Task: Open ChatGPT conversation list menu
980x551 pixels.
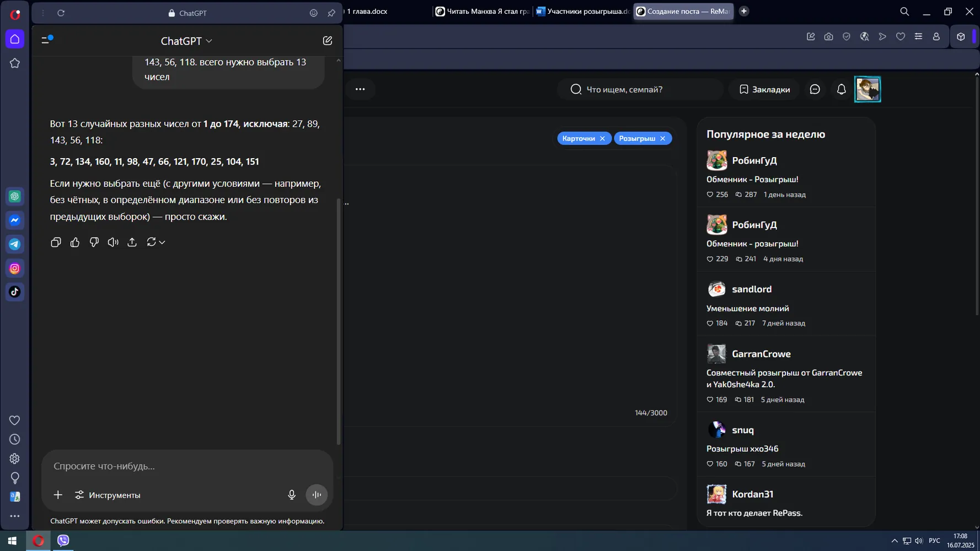Action: pyautogui.click(x=47, y=40)
